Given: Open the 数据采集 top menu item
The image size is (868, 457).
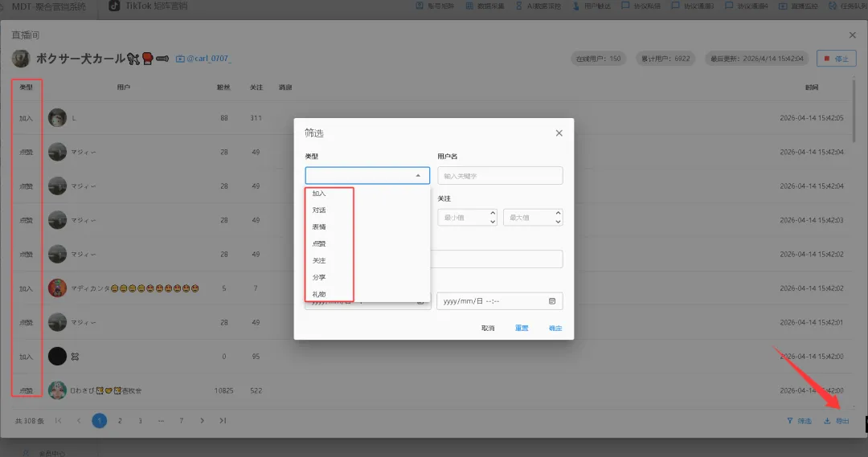Looking at the screenshot, I should (485, 6).
